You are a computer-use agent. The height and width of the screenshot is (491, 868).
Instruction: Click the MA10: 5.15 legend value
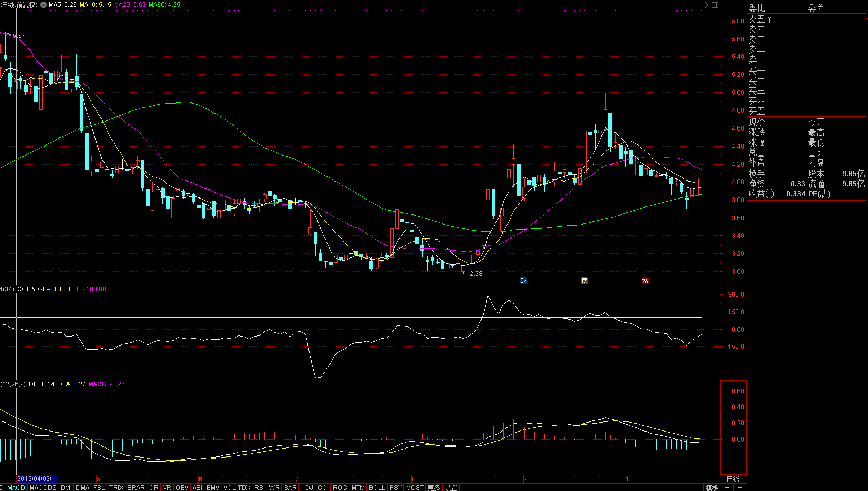(96, 5)
